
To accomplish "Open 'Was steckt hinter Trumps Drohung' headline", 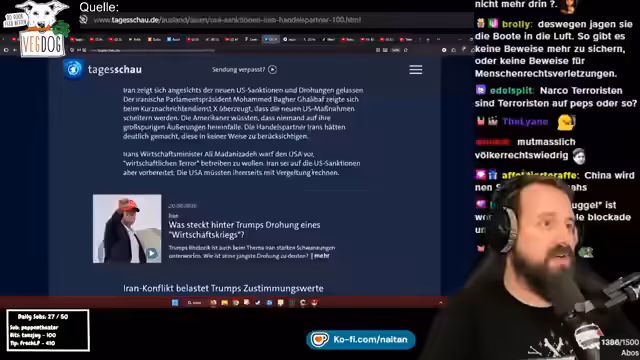I will (x=244, y=230).
